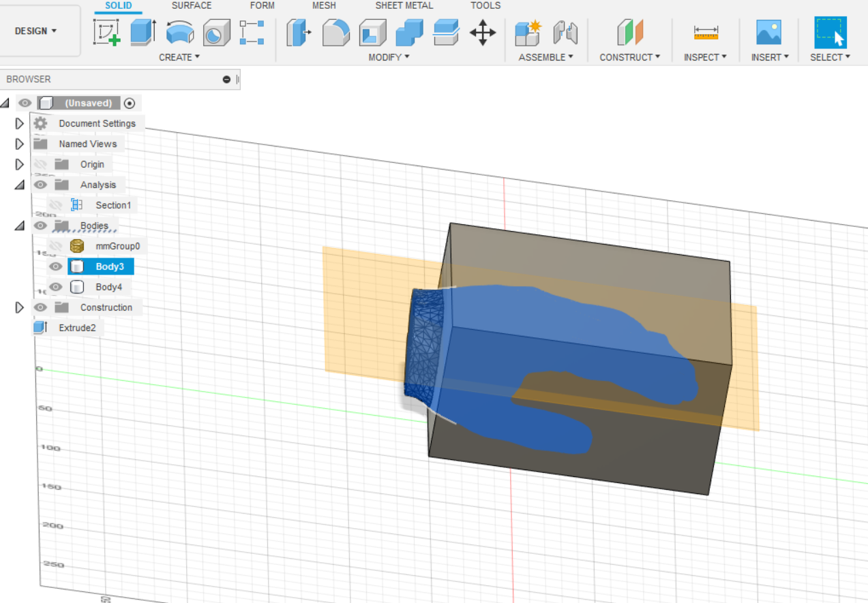Expand the Construction folder
This screenshot has height=603, width=868.
pyautogui.click(x=19, y=308)
